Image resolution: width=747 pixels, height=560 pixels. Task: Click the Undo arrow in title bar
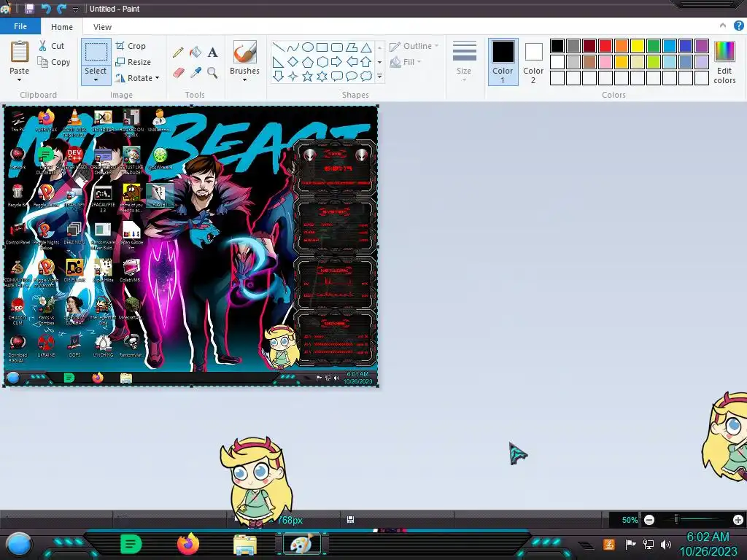[46, 9]
